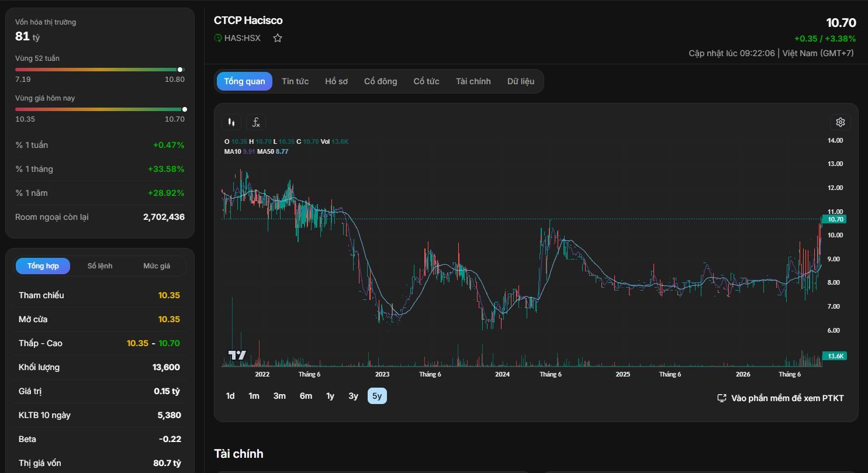Select the Sổ lệnh panel tab

pyautogui.click(x=100, y=266)
